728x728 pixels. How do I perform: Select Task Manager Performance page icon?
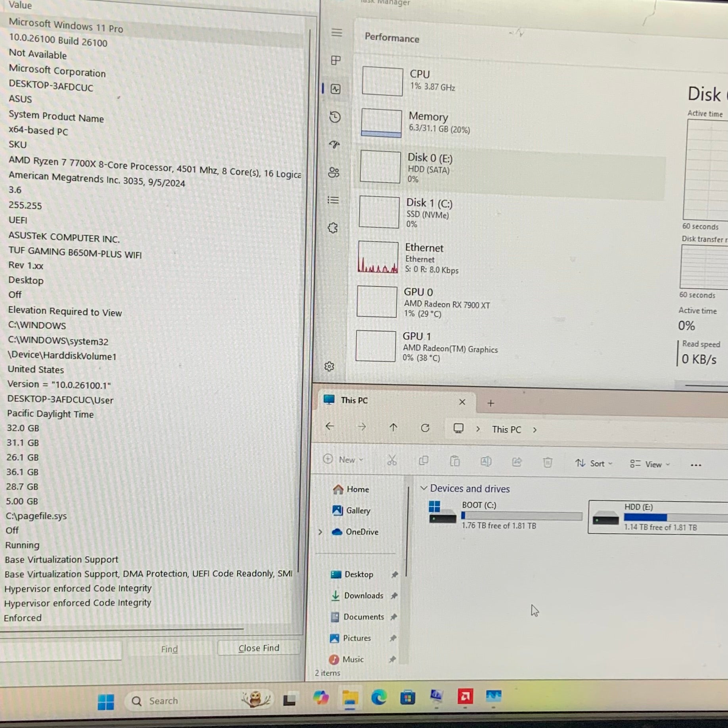point(335,89)
